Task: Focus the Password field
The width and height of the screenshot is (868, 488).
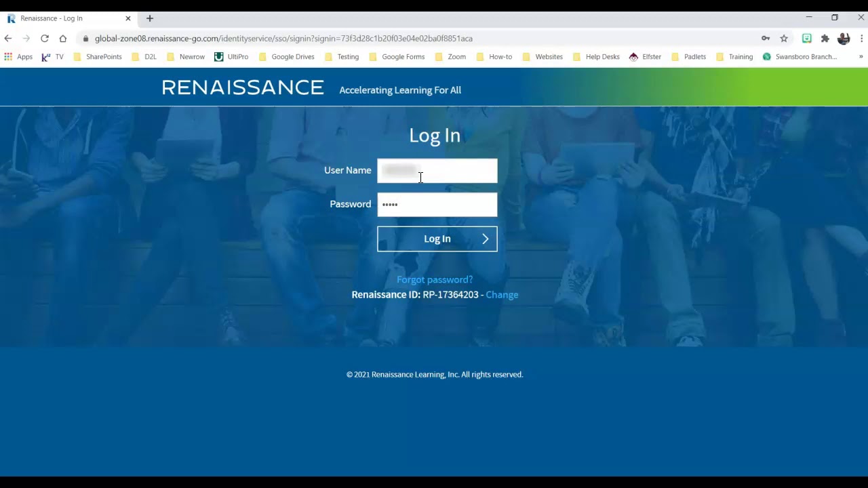Action: coord(437,205)
